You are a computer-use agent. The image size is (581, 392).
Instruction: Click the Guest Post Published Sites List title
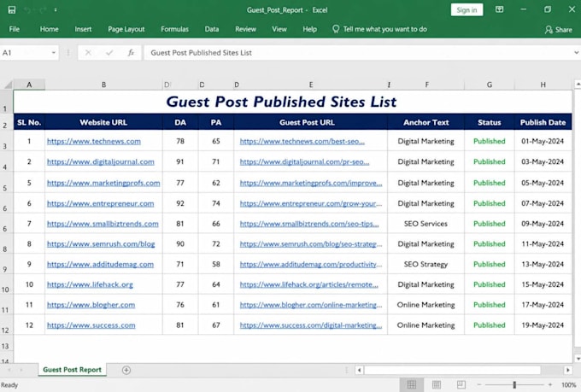pyautogui.click(x=281, y=102)
